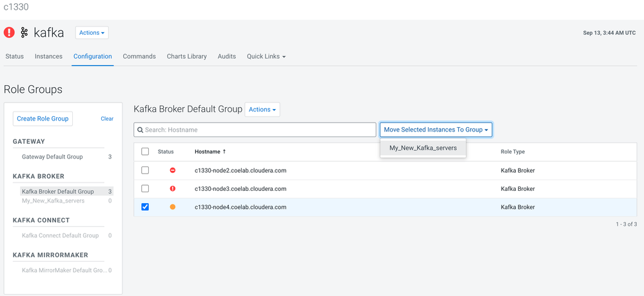The image size is (644, 296).
Task: Click the orange status icon for c1330-node4
Action: coord(172,207)
